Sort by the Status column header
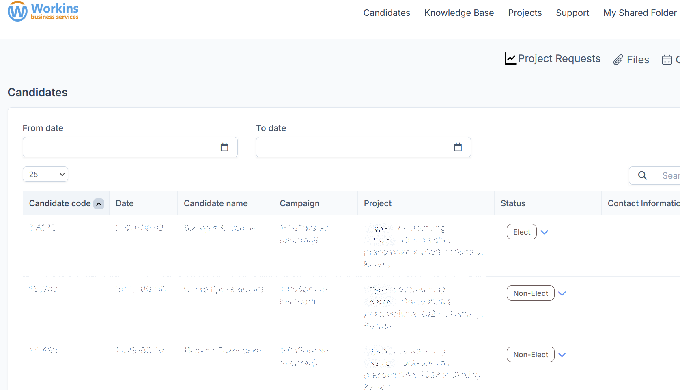Image resolution: width=680 pixels, height=390 pixels. [513, 203]
